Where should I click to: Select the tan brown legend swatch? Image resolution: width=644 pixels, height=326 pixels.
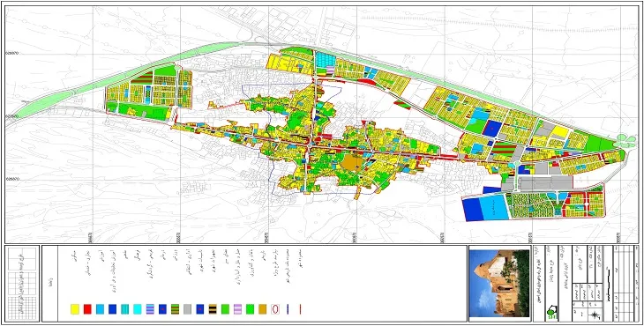pyautogui.click(x=263, y=309)
